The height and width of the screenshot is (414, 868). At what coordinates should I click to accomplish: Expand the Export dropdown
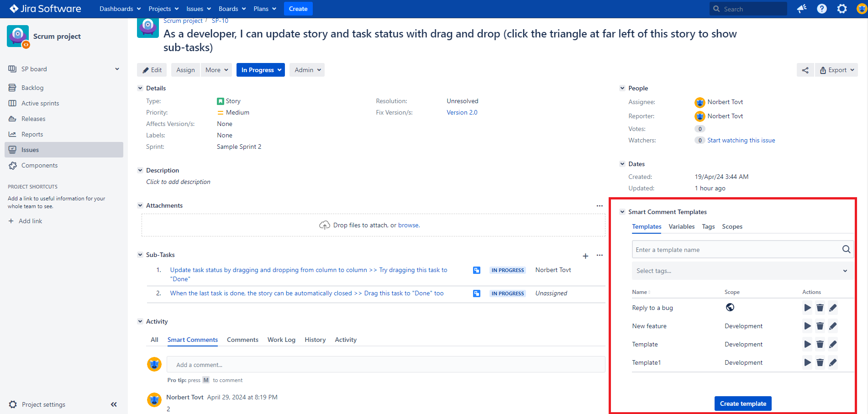[836, 70]
